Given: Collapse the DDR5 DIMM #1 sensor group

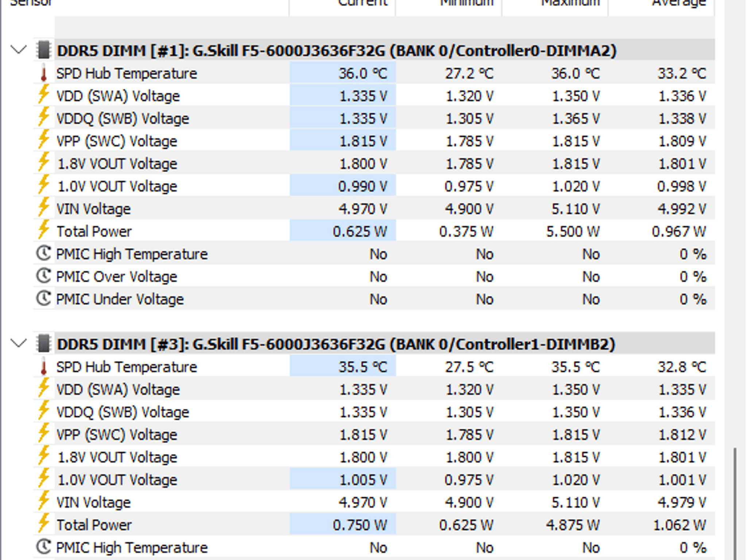Looking at the screenshot, I should click(x=19, y=50).
